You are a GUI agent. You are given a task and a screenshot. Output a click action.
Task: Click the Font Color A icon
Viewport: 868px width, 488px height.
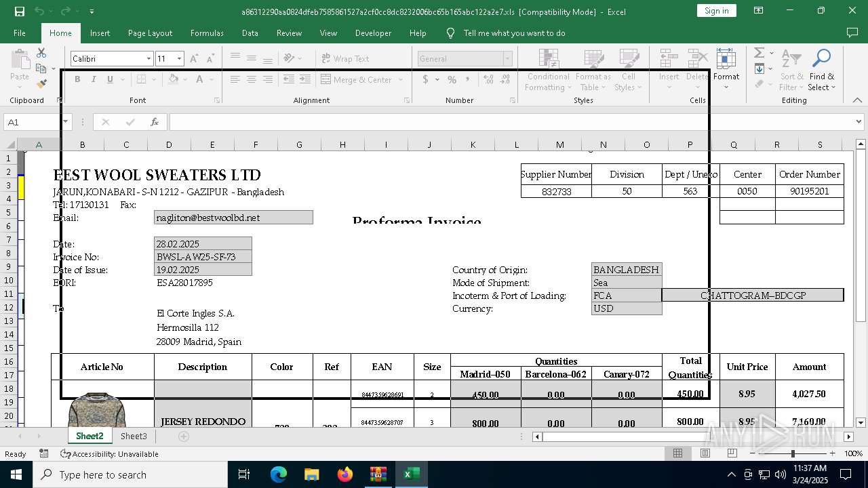[x=200, y=79]
